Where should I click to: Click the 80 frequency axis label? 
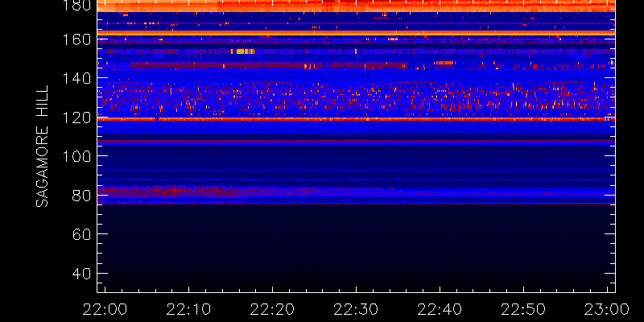pos(81,195)
